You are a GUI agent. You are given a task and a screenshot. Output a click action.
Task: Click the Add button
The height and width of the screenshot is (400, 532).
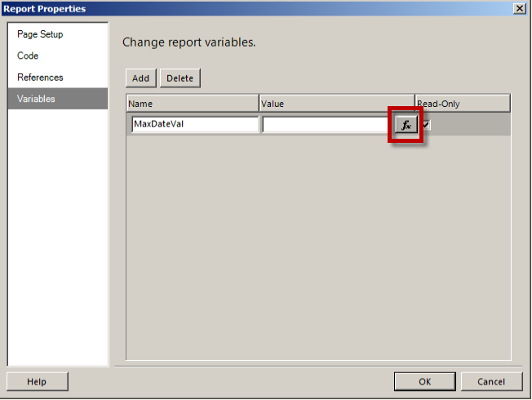tap(140, 78)
